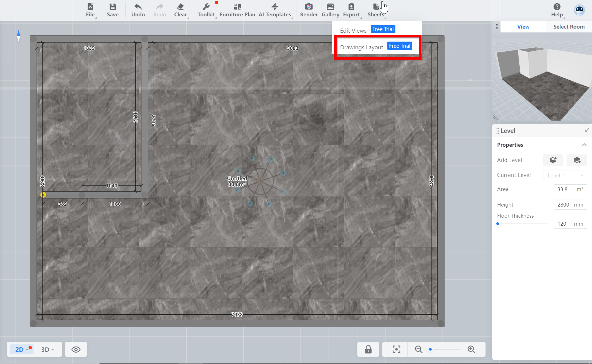592x364 pixels.
Task: Click zoom out magnifier icon
Action: (418, 349)
